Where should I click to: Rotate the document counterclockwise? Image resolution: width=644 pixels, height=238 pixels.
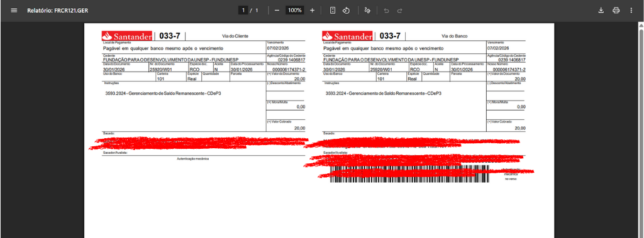click(346, 10)
